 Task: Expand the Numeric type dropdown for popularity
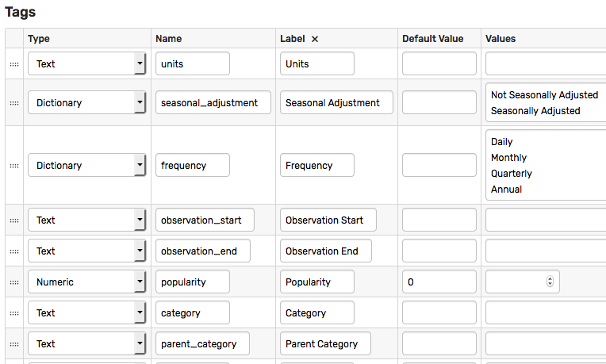pos(87,282)
